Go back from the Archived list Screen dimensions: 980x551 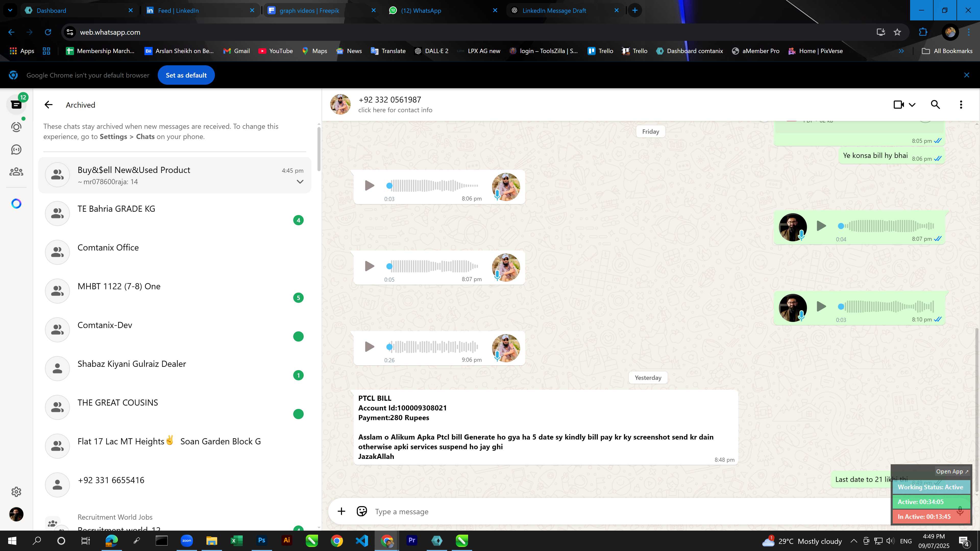point(48,105)
